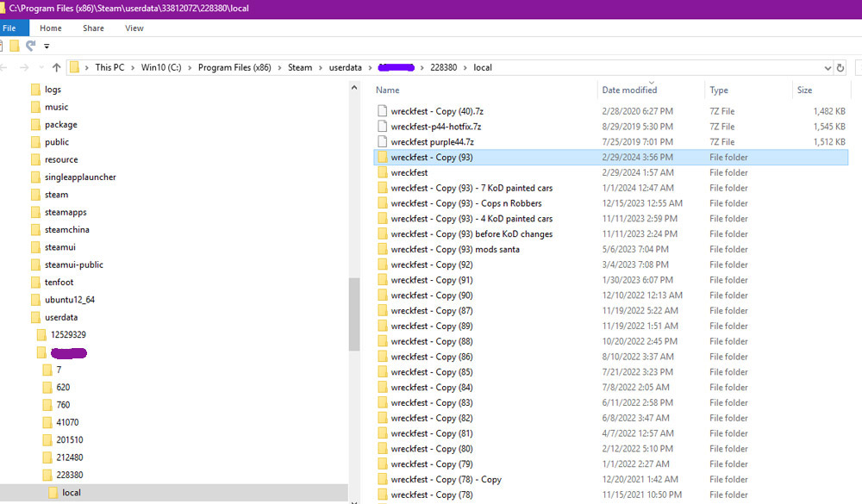862x504 pixels.
Task: Select the public folder in the tree
Action: [57, 142]
